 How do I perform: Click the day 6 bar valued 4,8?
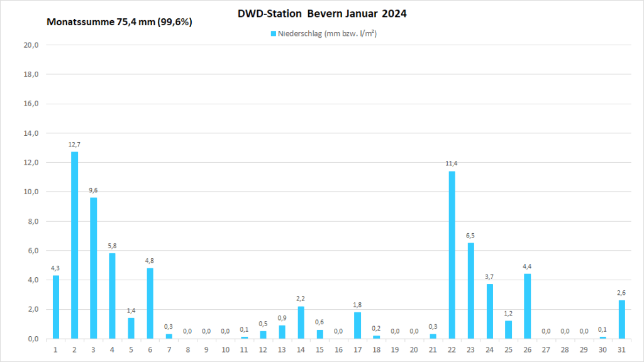(150, 303)
